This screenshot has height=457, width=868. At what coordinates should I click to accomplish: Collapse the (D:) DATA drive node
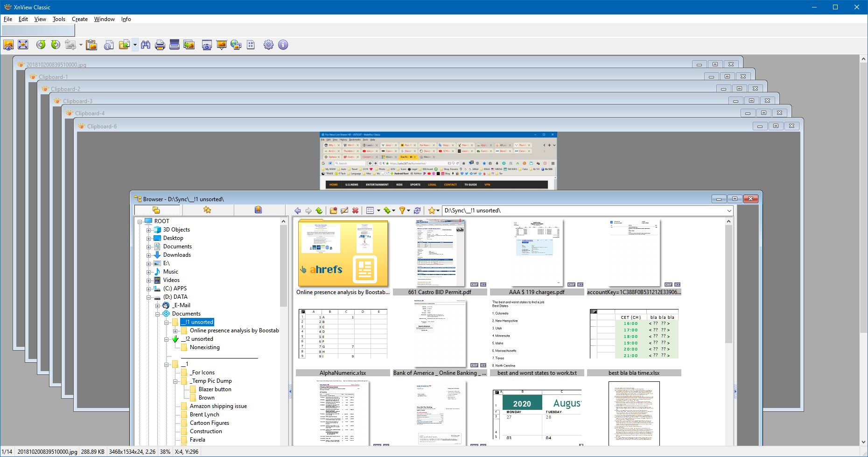pos(148,297)
